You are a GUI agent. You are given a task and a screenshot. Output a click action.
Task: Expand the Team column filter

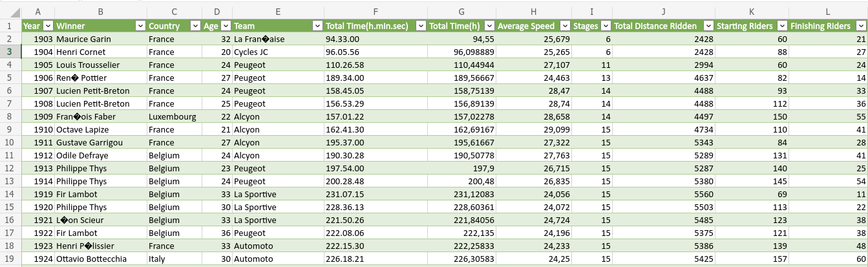[317, 26]
